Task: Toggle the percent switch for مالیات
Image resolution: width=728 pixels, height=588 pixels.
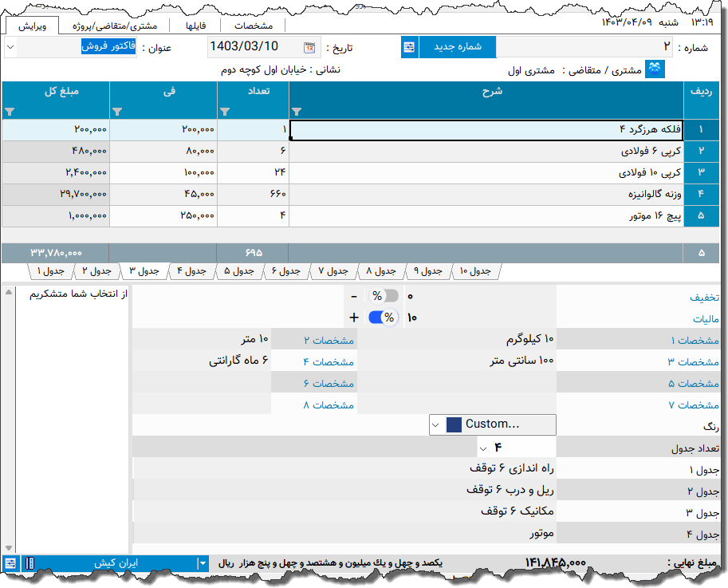Action: (382, 317)
